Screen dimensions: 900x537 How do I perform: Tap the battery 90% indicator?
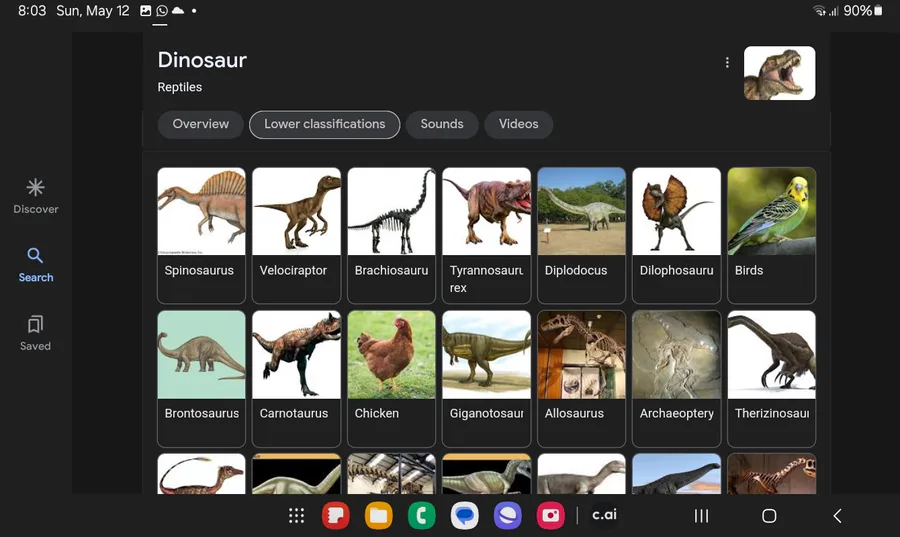click(x=863, y=11)
